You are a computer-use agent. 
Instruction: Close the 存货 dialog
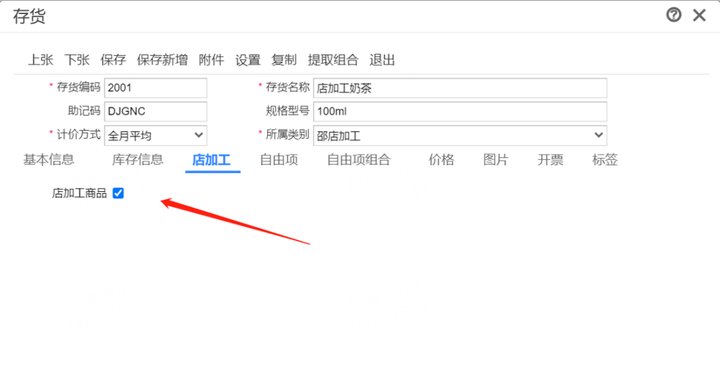tap(699, 15)
